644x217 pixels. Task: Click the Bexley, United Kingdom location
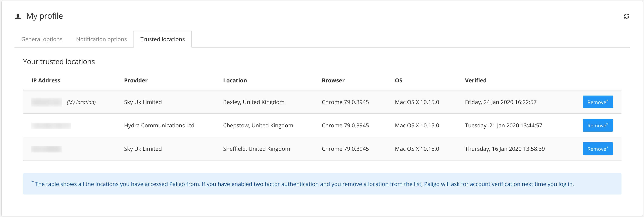254,102
